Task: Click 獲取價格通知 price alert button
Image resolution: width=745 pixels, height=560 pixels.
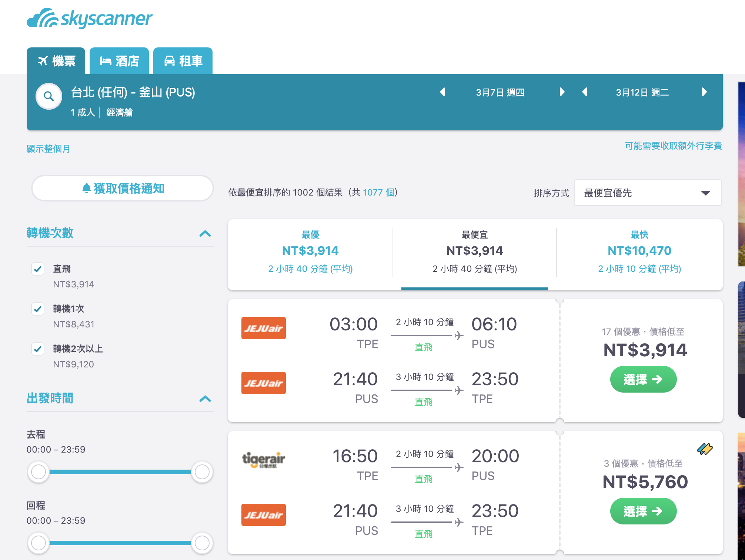Action: click(123, 188)
